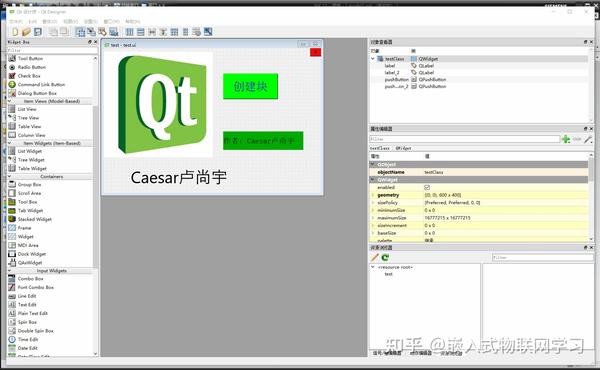Screen dimensions: 600x370
Task: Switch to Edit Signals/Slots mode
Action: [x=91, y=32]
